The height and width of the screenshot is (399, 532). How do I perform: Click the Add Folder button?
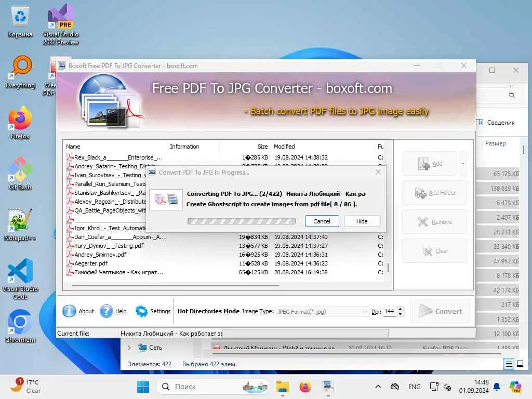click(x=434, y=193)
